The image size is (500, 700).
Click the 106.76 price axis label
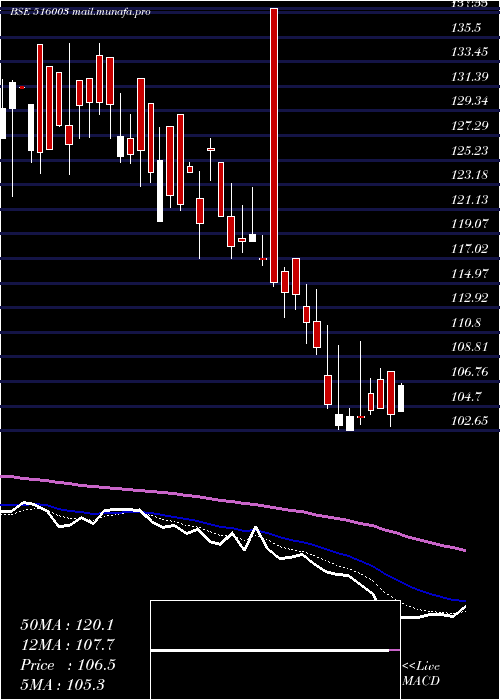pyautogui.click(x=469, y=372)
